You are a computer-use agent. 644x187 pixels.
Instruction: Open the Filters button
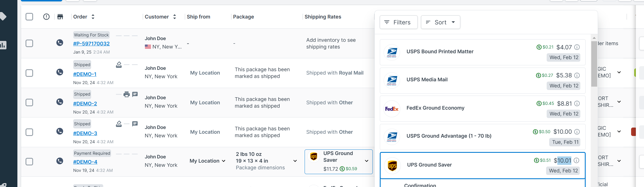click(398, 22)
